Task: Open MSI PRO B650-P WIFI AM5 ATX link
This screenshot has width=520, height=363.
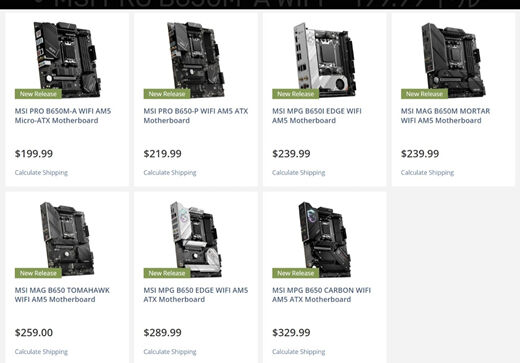Action: point(196,116)
